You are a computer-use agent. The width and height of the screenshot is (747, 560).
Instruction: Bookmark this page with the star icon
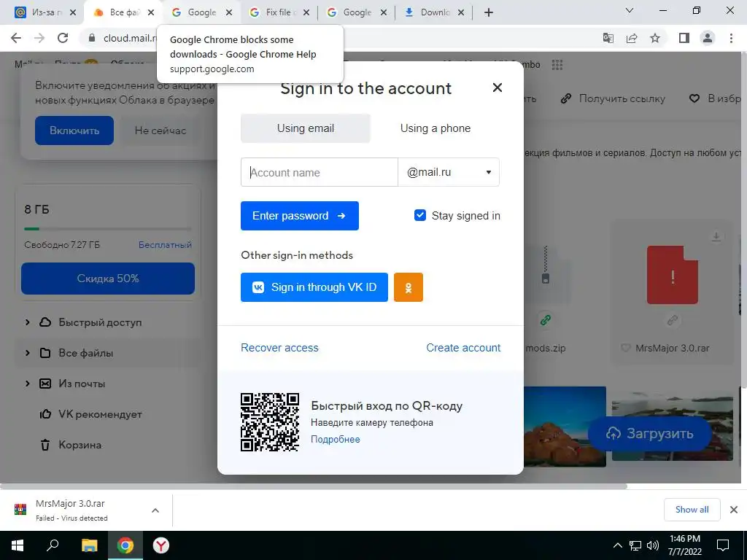pyautogui.click(x=655, y=38)
